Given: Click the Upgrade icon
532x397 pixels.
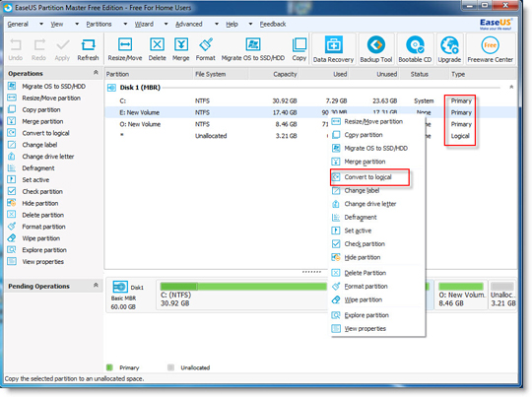Looking at the screenshot, I should [x=449, y=49].
